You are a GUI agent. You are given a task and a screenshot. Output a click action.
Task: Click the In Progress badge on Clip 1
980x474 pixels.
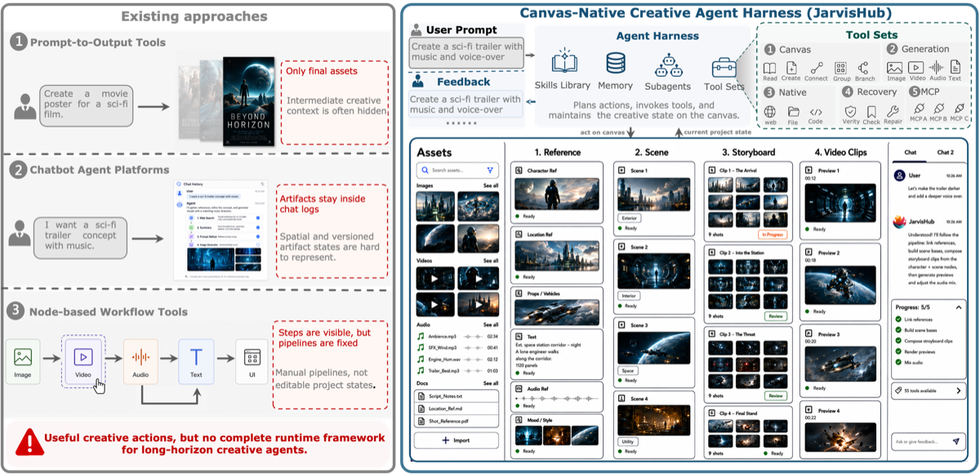coord(772,235)
